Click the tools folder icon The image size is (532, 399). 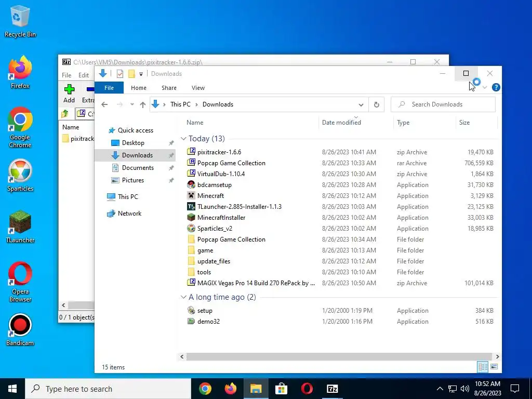point(191,272)
